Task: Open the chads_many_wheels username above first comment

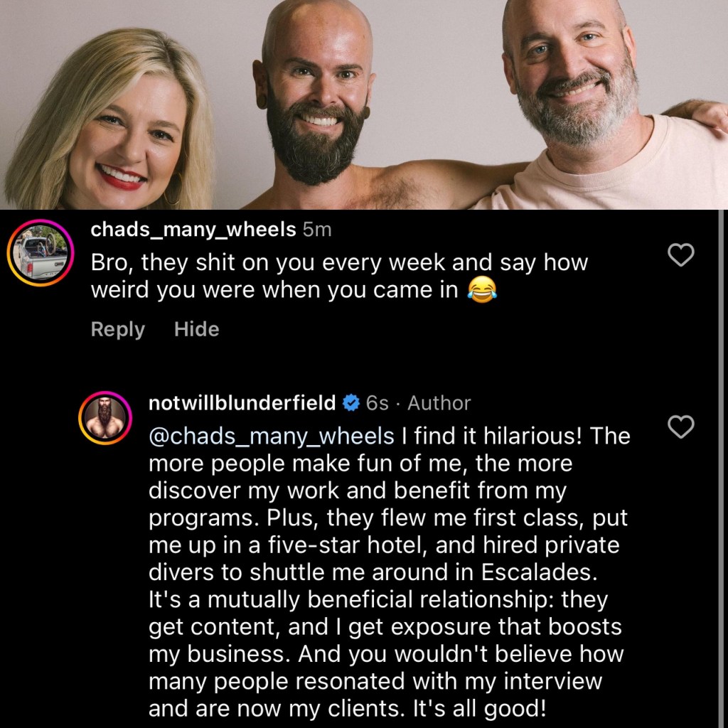Action: click(193, 230)
